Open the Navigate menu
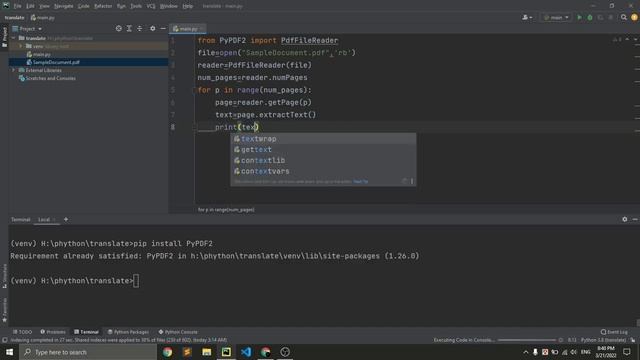 click(x=64, y=6)
